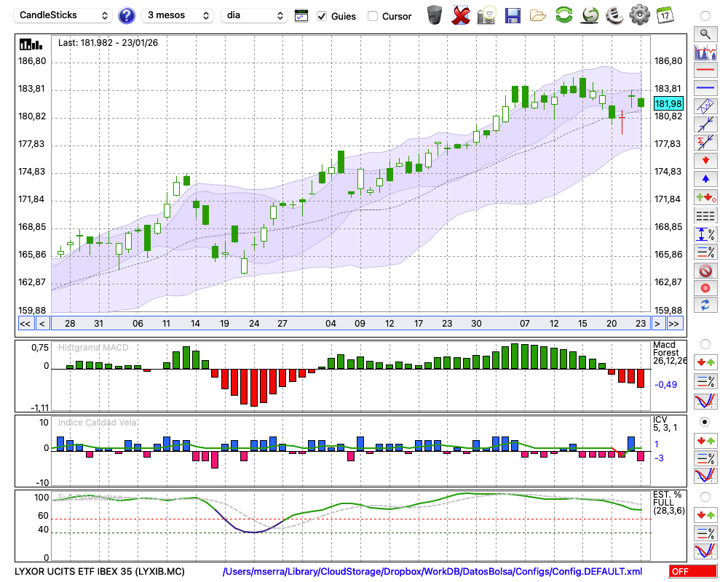Click MACD panel red-green arrows icon
The height and width of the screenshot is (582, 728).
[x=705, y=362]
